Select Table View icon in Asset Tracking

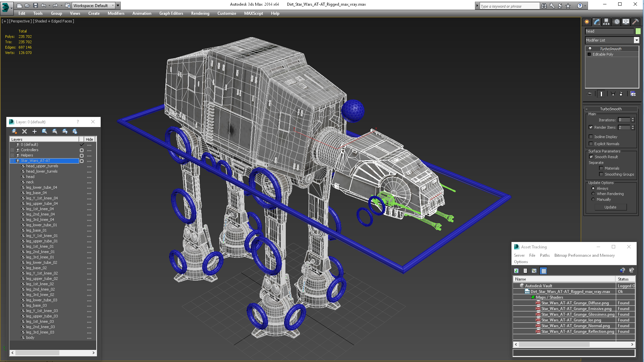[544, 271]
